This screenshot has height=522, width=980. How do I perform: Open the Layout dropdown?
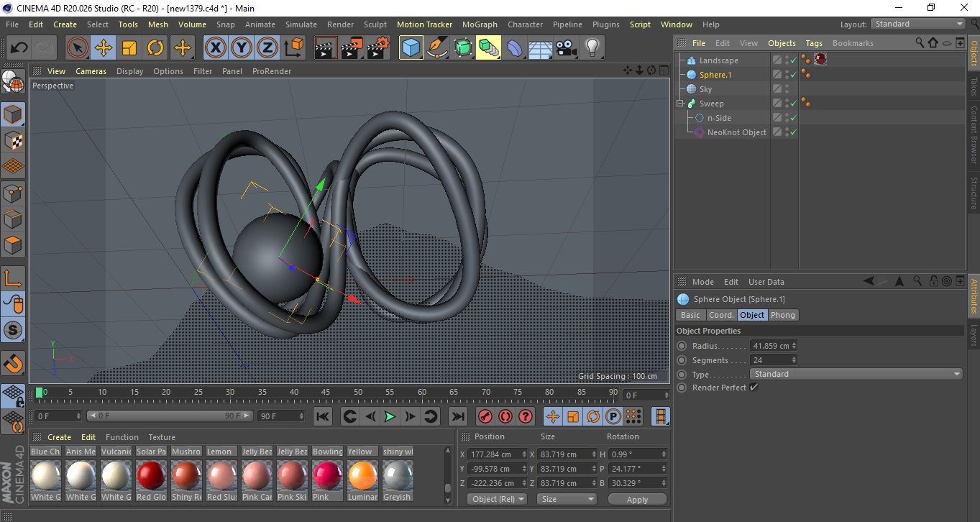(x=918, y=24)
